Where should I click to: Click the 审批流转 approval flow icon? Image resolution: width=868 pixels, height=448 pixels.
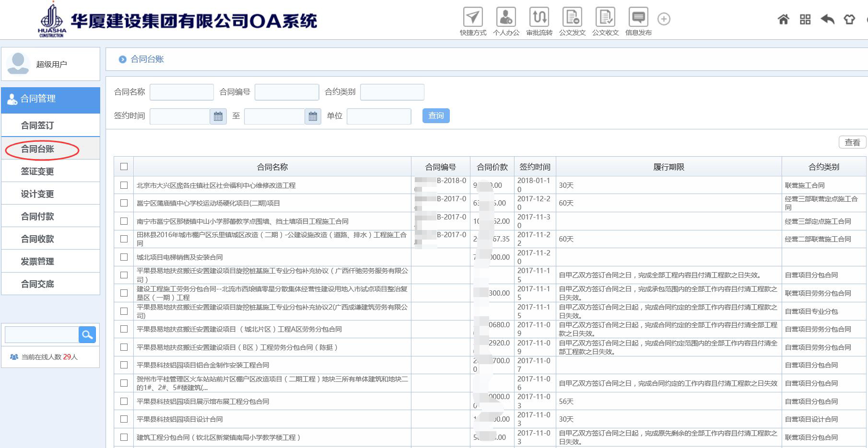pyautogui.click(x=539, y=18)
